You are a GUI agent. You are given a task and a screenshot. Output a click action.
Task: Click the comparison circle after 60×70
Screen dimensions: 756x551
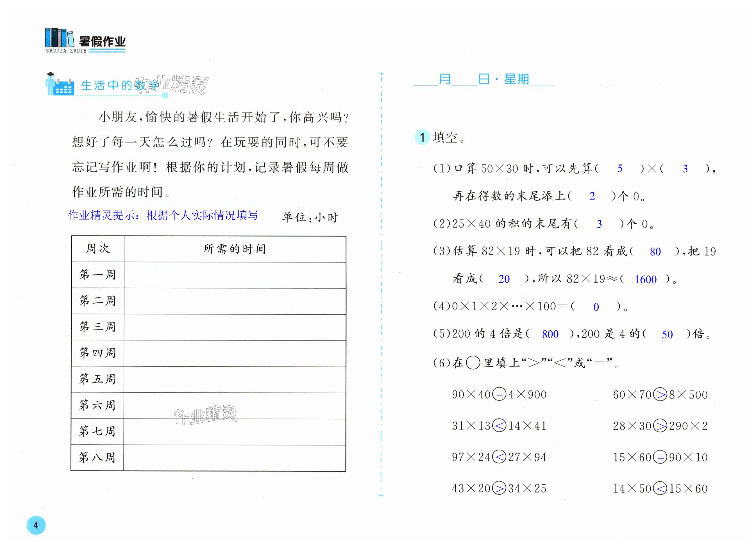660,395
